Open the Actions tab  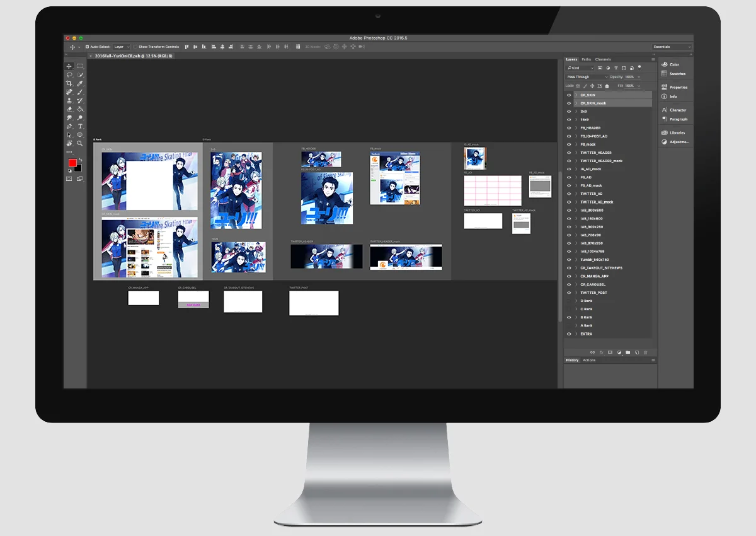tap(589, 360)
